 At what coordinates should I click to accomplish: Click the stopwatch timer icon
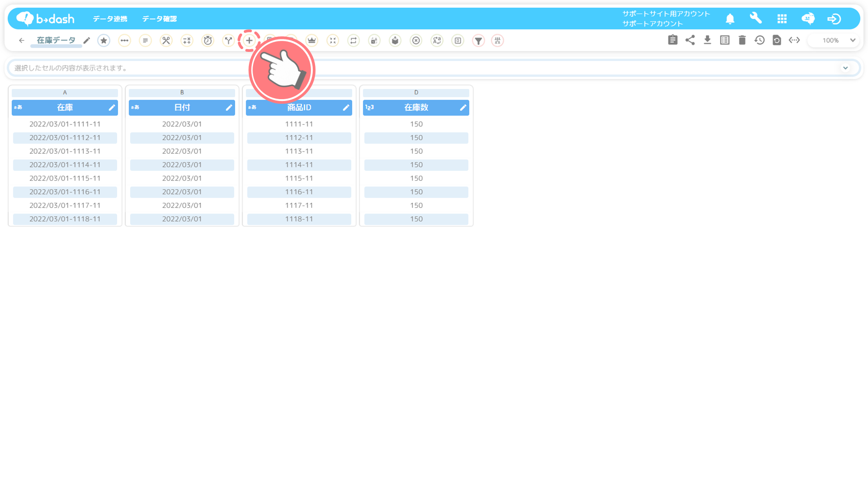[208, 40]
